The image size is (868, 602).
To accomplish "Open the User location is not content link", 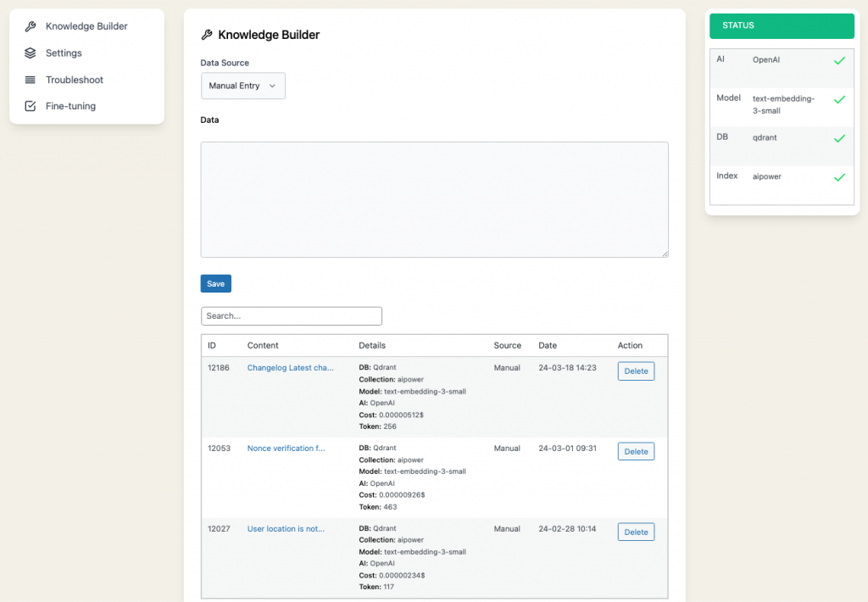I will coord(286,529).
